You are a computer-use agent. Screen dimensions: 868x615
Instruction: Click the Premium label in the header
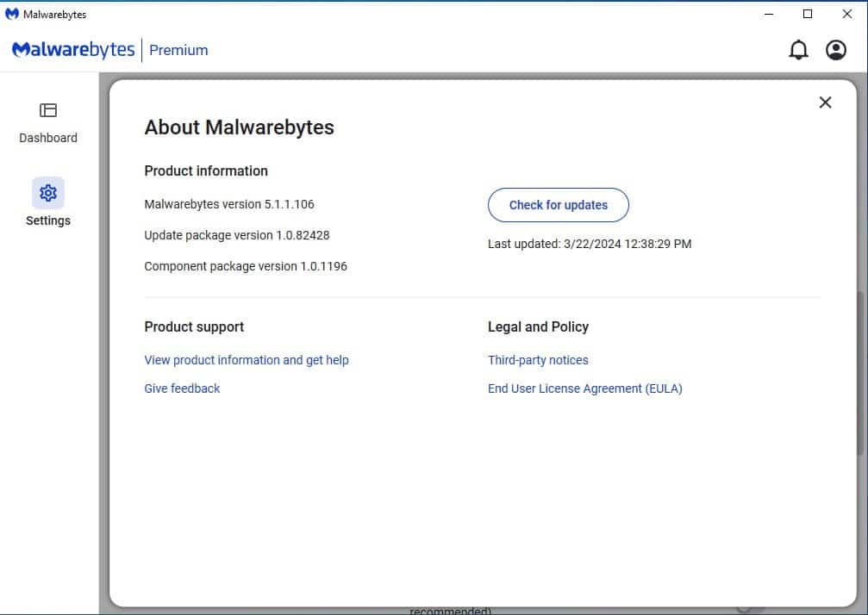(x=178, y=50)
